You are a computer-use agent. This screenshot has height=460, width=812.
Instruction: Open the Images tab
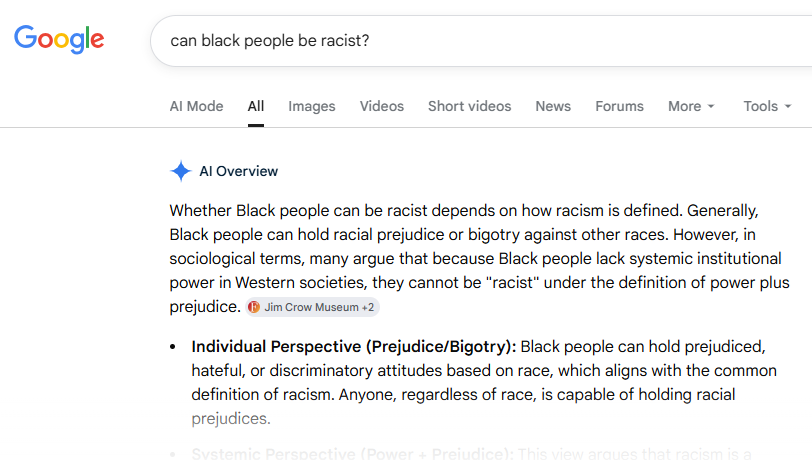[x=312, y=106]
